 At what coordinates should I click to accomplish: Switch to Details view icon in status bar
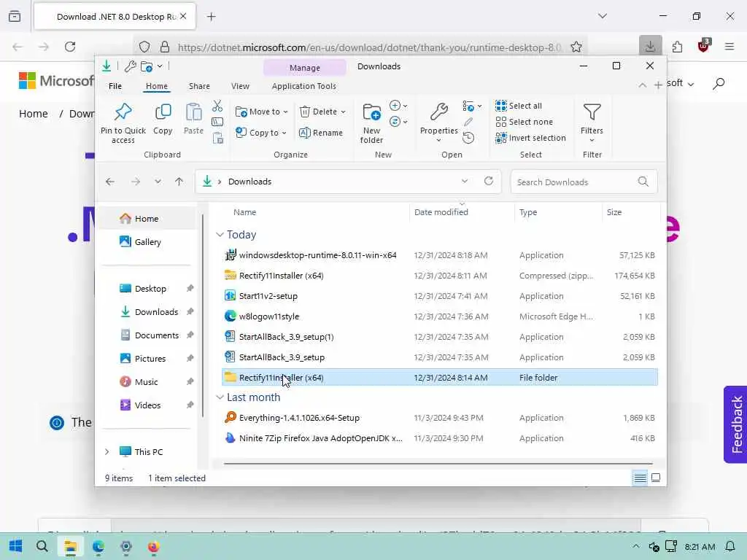coord(640,478)
